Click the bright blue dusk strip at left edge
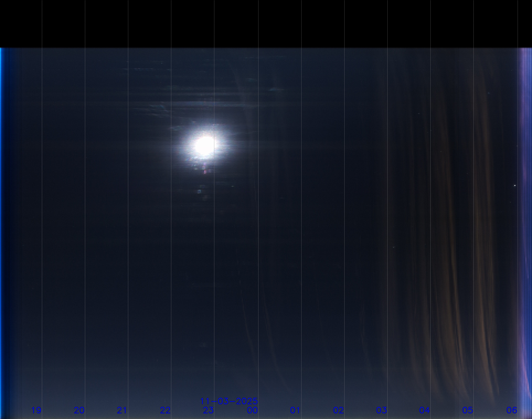The image size is (532, 419). click(1, 196)
